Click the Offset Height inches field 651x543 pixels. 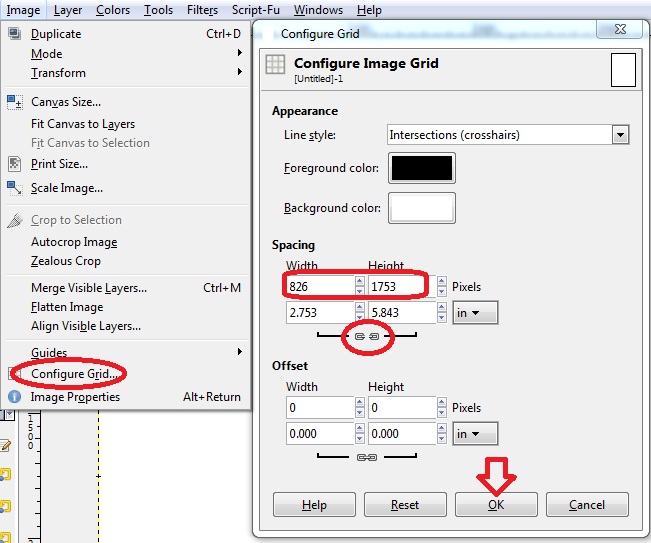(x=402, y=434)
